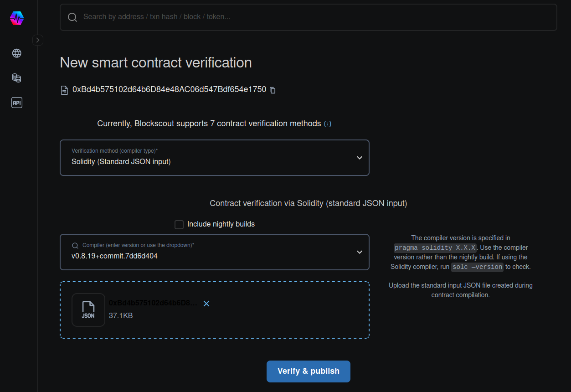Open the Blockchain globe menu in sidebar
Viewport: 571px width, 392px height.
17,53
